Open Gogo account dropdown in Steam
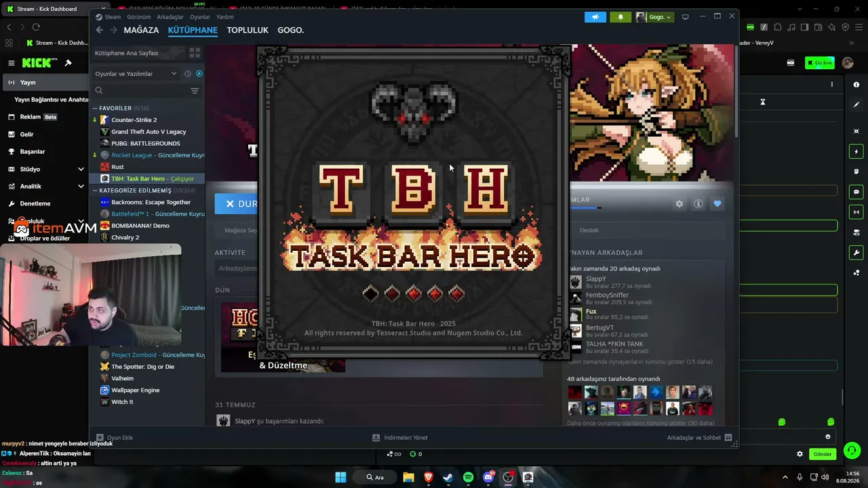Viewport: 868px width, 488px height. pos(654,17)
